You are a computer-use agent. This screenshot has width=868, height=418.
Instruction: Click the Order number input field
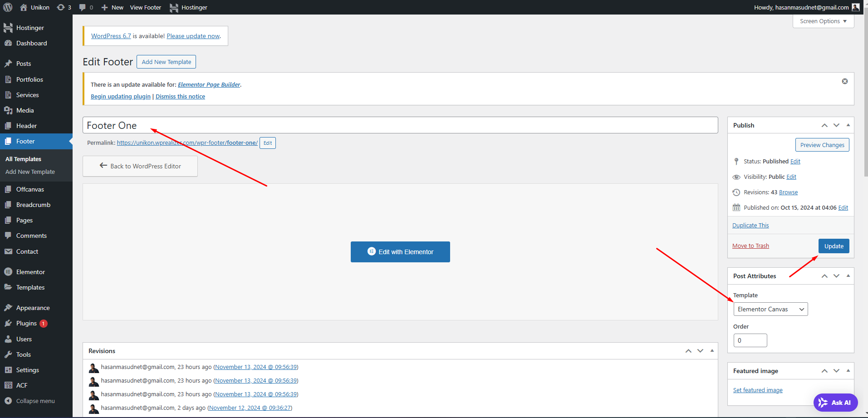pos(750,340)
